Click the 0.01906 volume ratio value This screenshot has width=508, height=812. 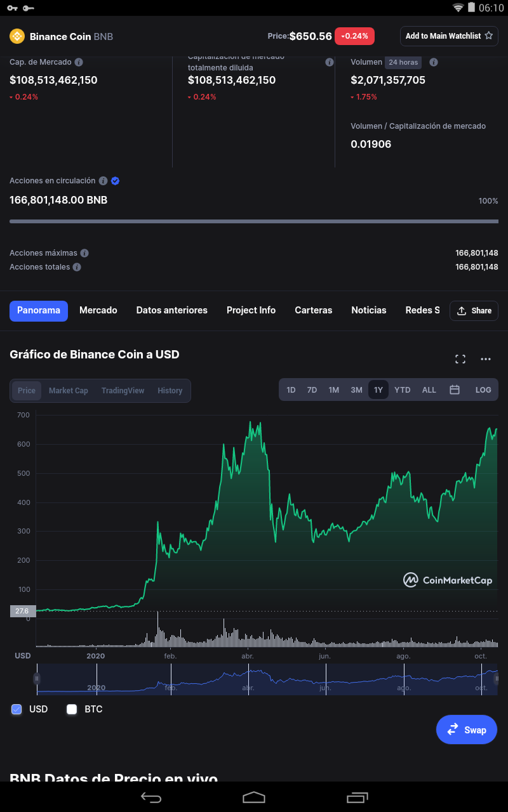pos(371,144)
